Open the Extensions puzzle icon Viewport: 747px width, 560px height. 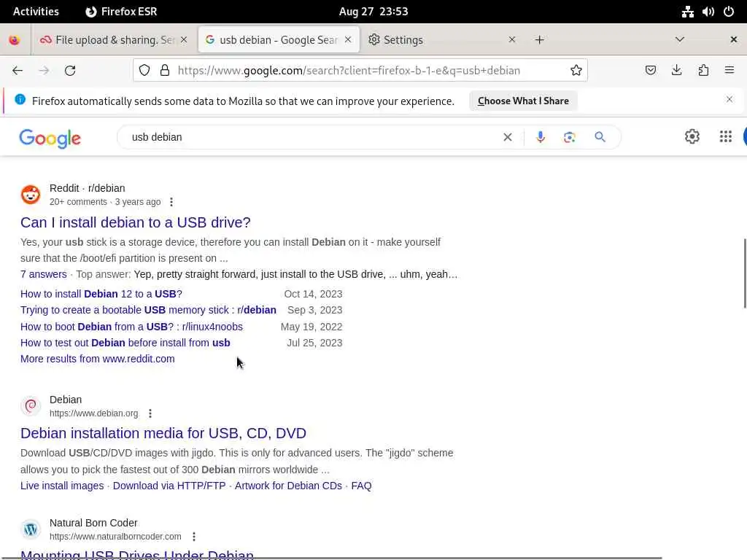(x=703, y=71)
